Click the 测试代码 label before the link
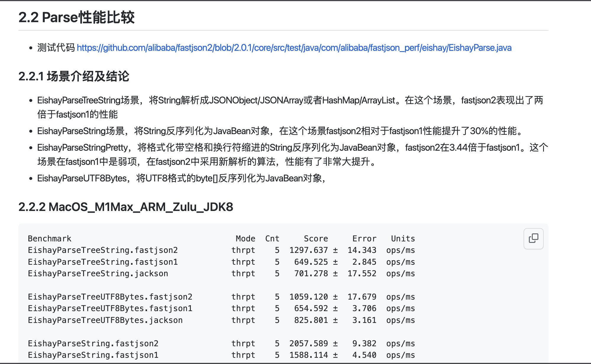Screen dimensions: 591x364 55,48
